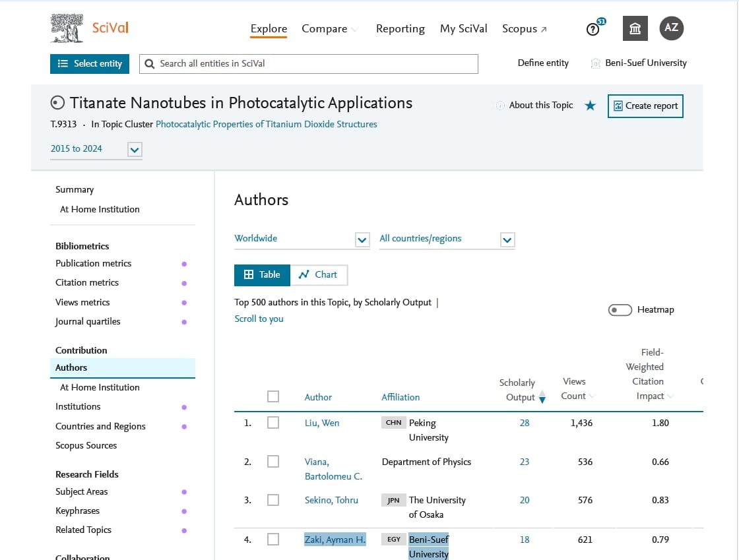Open My SciVal

click(463, 29)
